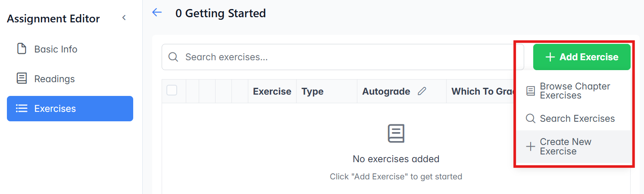Click the 0 Getting Started title
Screen dimensions: 644x194
(x=220, y=13)
